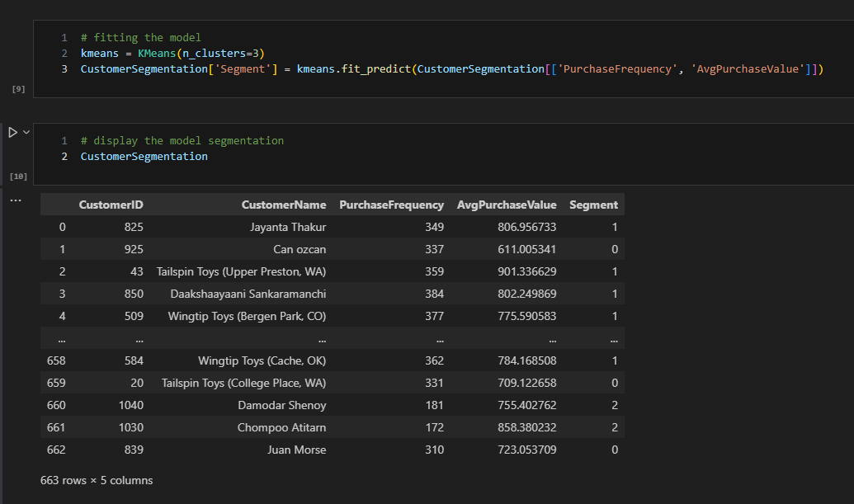854x504 pixels.
Task: Select the Juan Morse name cell
Action: (297, 450)
